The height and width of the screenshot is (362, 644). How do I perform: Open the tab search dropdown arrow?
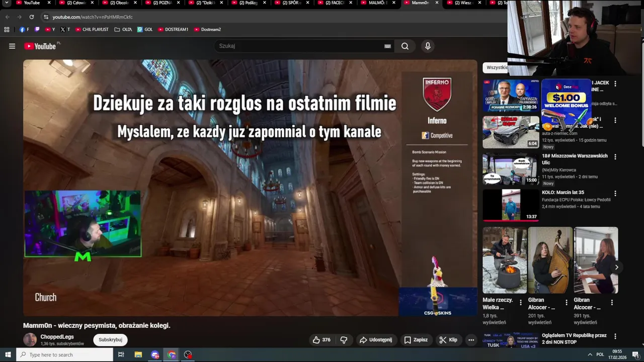coord(7,3)
